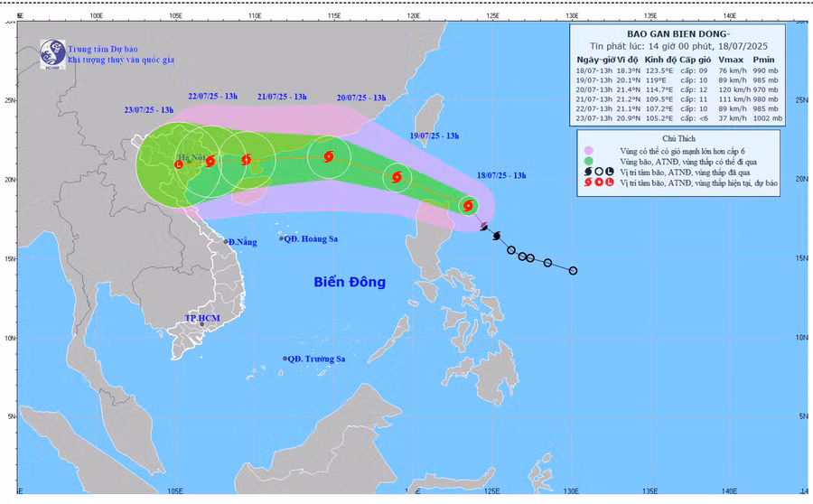This screenshot has height=504, width=813.
Task: Click the 20/07-13h row in forecast table
Action: 678,89
